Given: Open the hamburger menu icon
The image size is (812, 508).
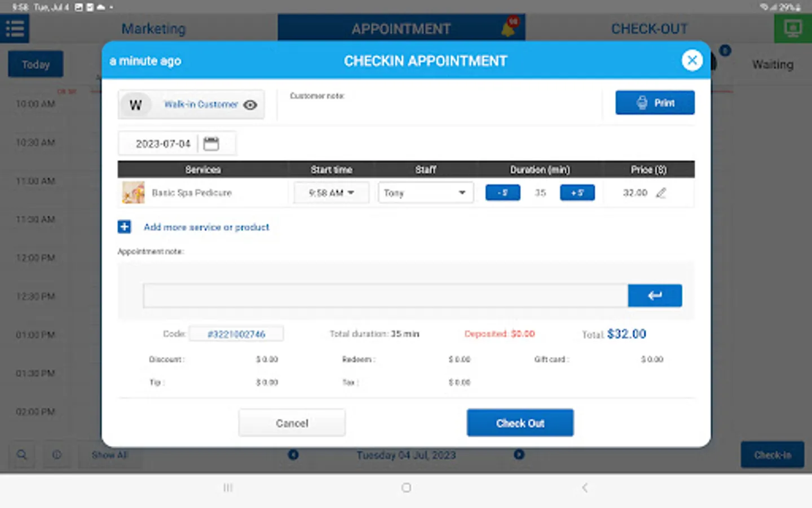Looking at the screenshot, I should click(15, 29).
